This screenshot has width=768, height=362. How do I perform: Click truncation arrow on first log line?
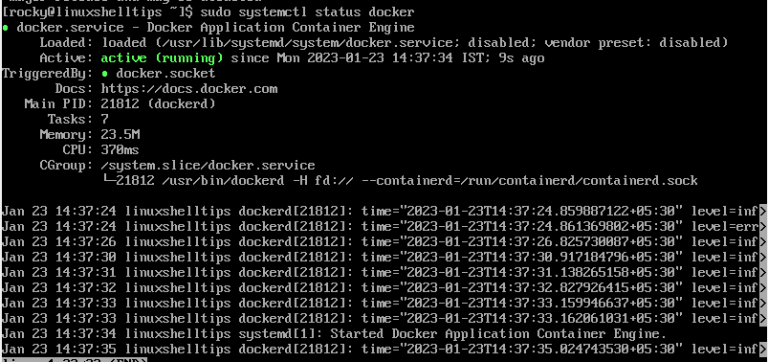coord(763,212)
